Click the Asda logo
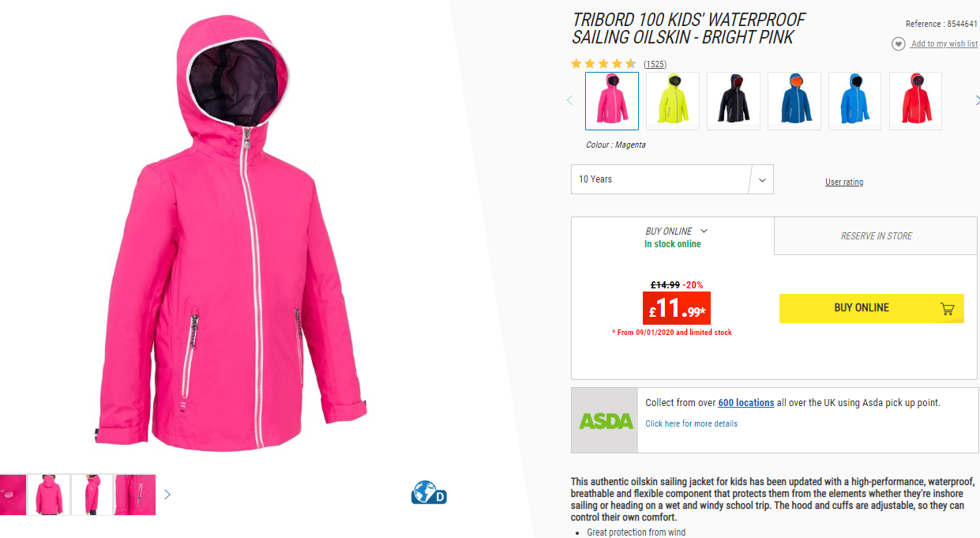Image resolution: width=980 pixels, height=538 pixels. [x=606, y=420]
